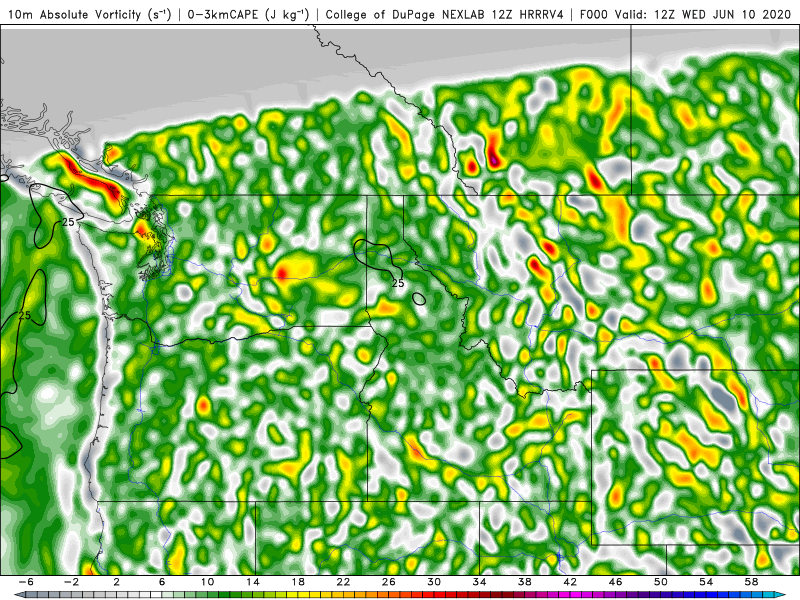Viewport: 800px width, 600px height.
Task: Click the "25" contour label over the Pacific Ocean
Action: tap(24, 316)
